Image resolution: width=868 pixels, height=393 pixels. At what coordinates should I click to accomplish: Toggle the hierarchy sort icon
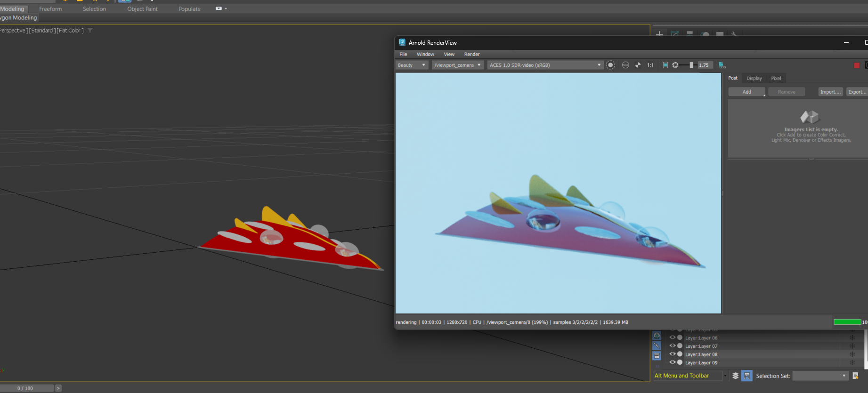tap(747, 376)
